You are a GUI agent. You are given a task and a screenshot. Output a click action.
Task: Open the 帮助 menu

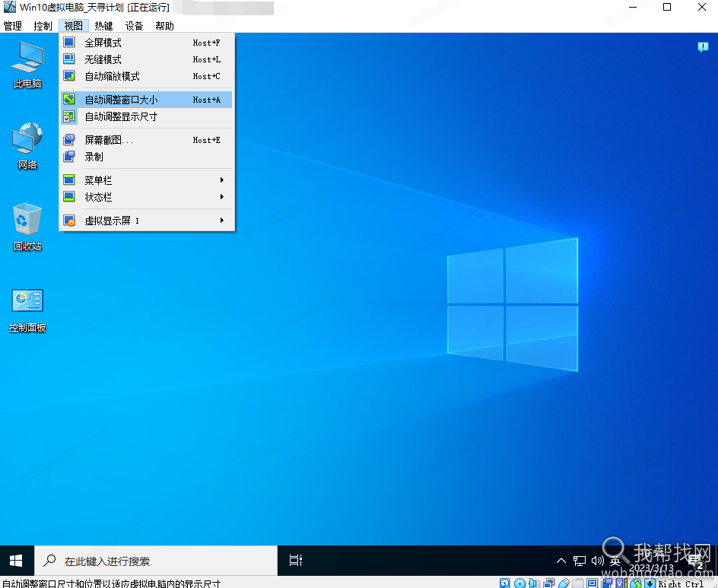click(164, 26)
